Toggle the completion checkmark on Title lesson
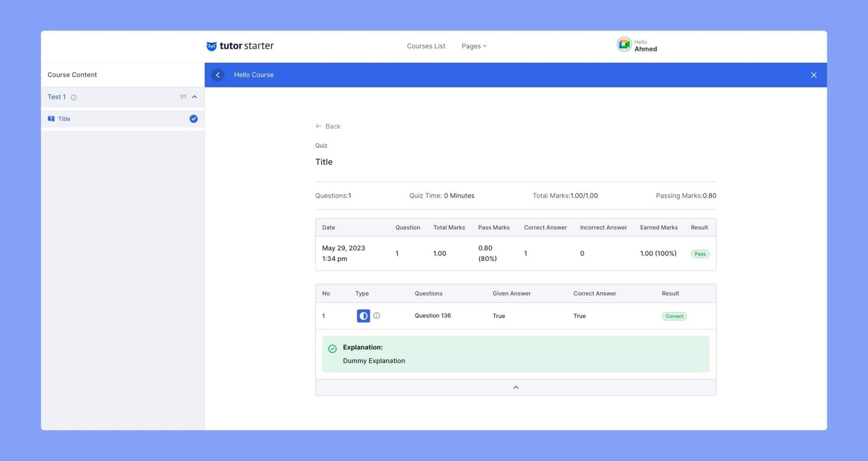This screenshot has height=461, width=868. click(x=194, y=119)
